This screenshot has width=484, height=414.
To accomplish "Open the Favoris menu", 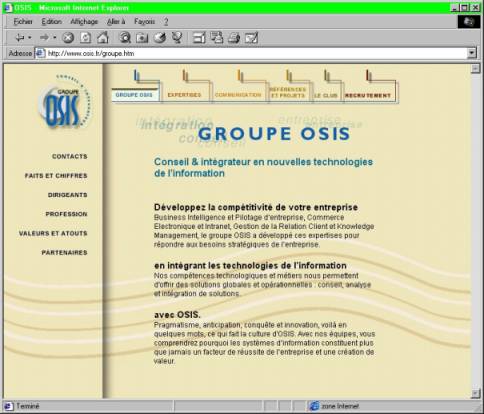I will coord(144,22).
